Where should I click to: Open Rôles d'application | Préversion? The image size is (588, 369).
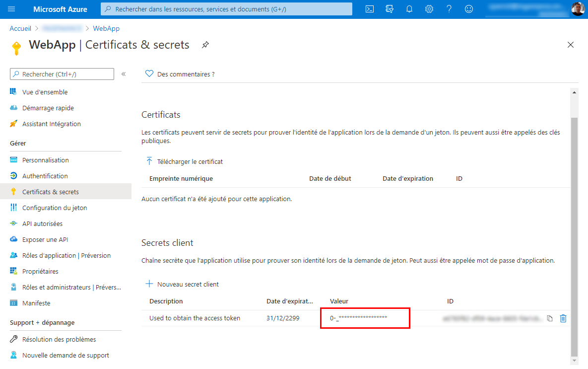[x=65, y=255]
